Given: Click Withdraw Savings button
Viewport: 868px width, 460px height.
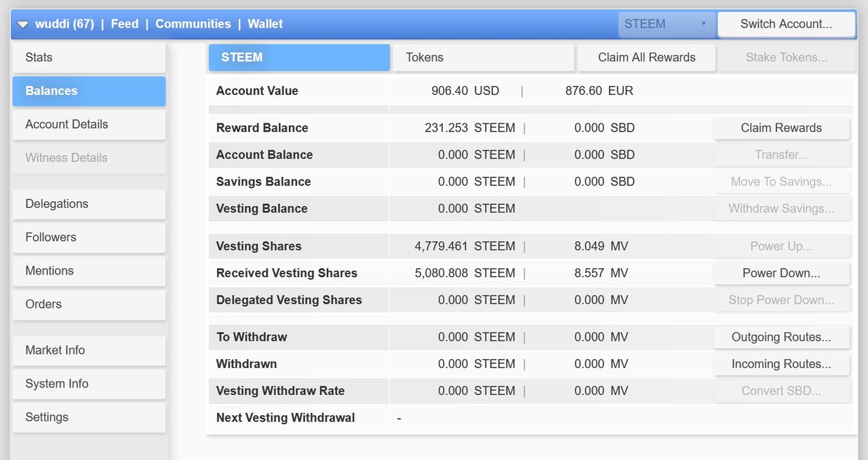Looking at the screenshot, I should tap(781, 209).
